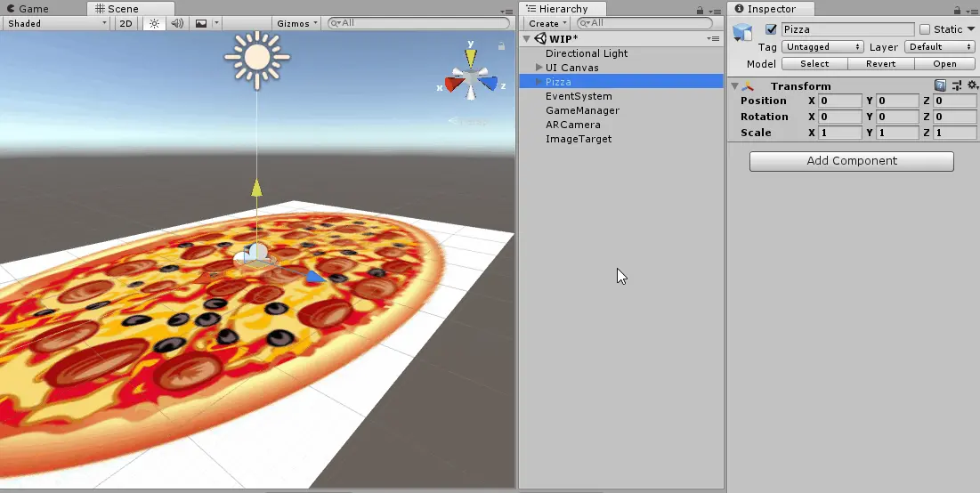
Task: Click the Add Component button
Action: click(x=851, y=161)
